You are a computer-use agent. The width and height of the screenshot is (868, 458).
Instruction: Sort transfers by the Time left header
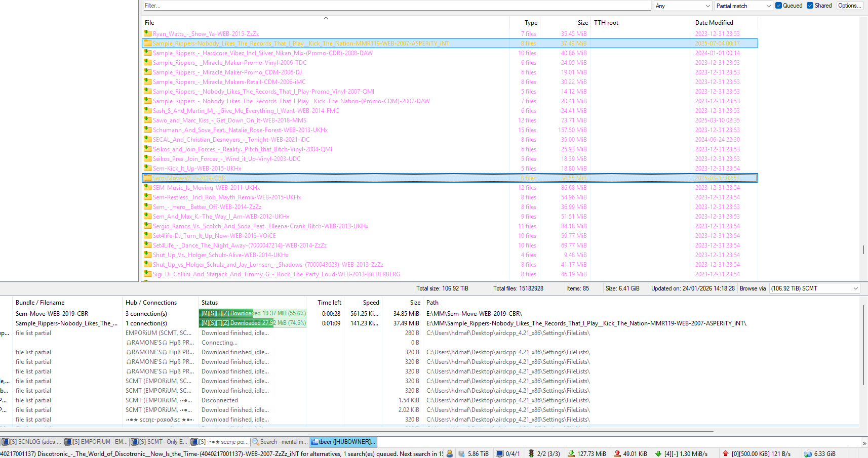pos(326,303)
